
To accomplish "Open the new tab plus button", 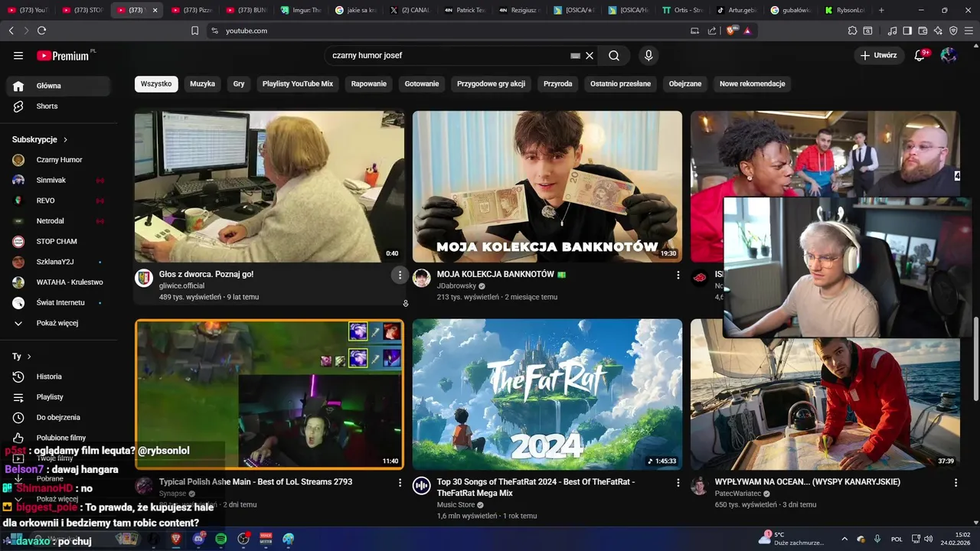I will pyautogui.click(x=881, y=10).
